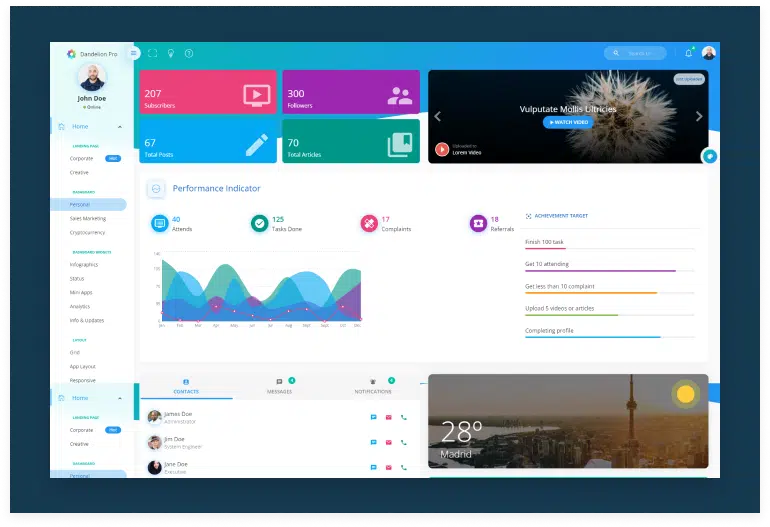Open notifications with the bell icon

pos(688,53)
